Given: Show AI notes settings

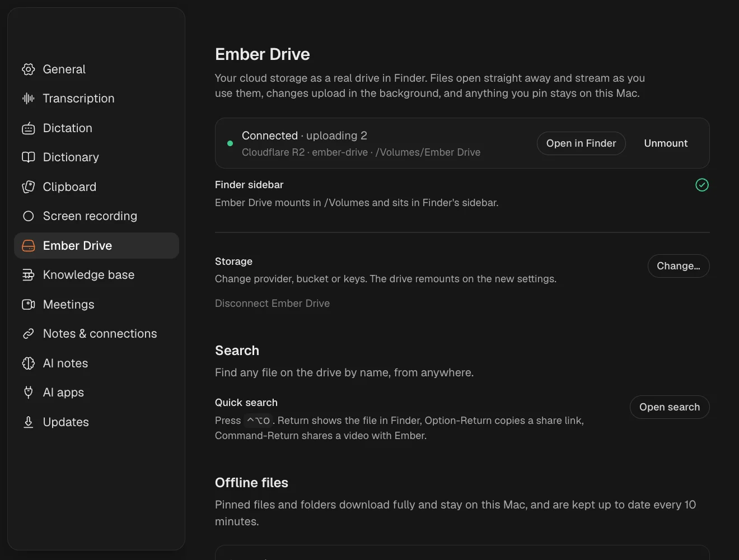Looking at the screenshot, I should (96, 363).
